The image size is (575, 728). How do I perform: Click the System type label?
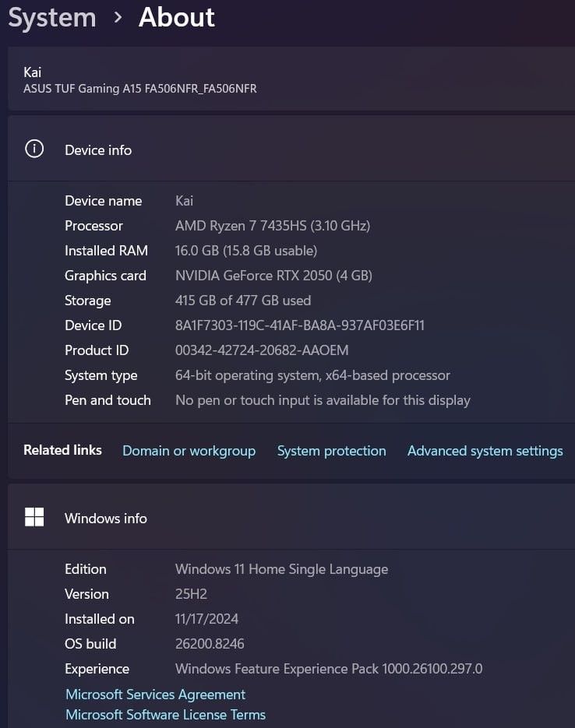coord(101,375)
